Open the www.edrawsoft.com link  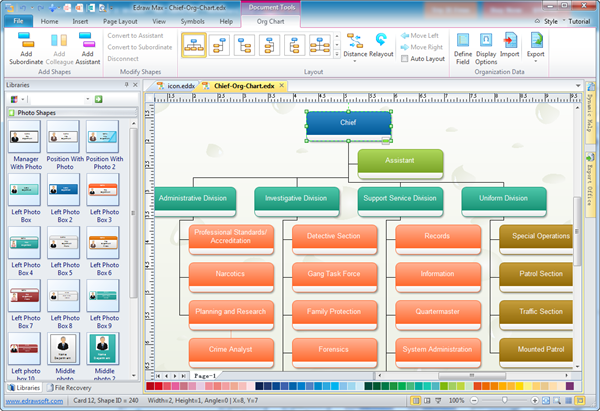(34, 401)
